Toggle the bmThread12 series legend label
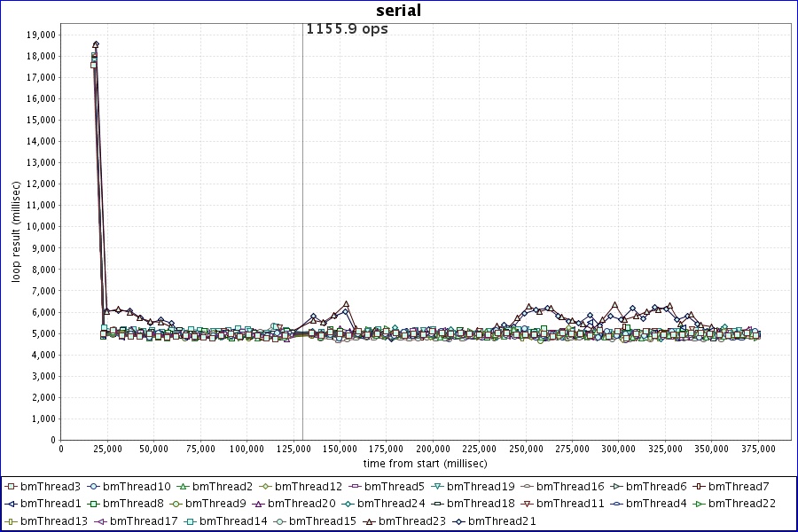 click(x=308, y=487)
